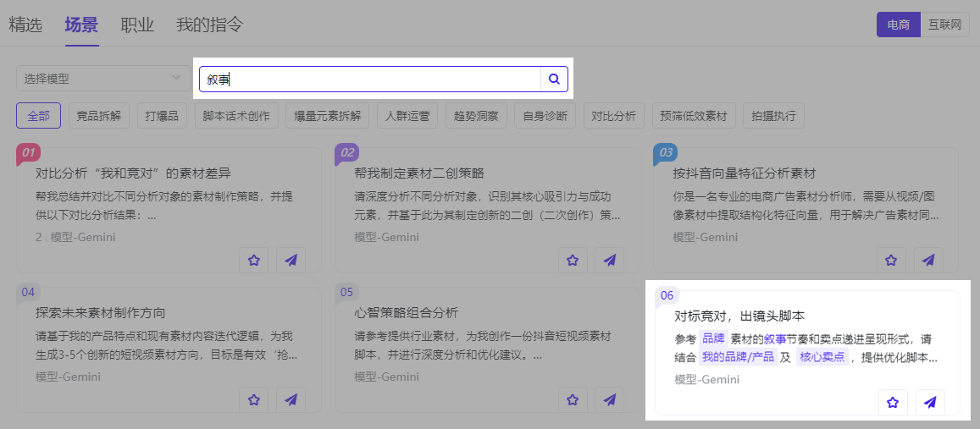Send the 探索未来素材制作方向 prompt
This screenshot has height=429, width=980.
tap(291, 400)
